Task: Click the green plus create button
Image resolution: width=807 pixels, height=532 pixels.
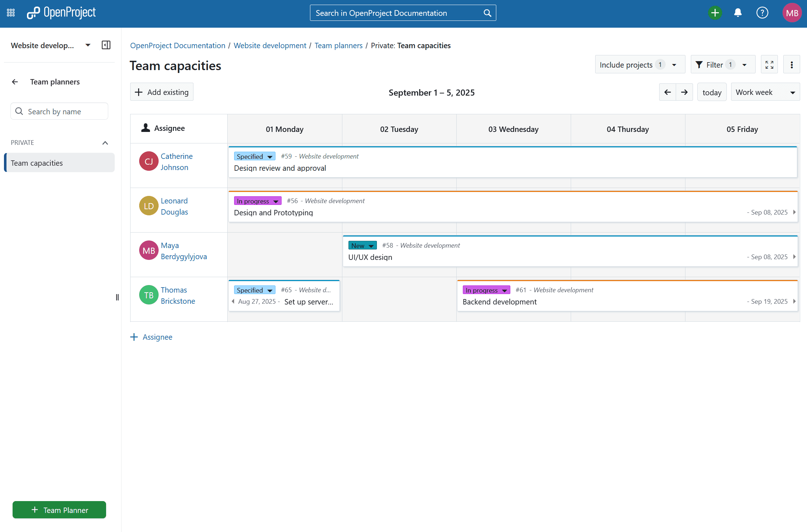Action: tap(715, 13)
